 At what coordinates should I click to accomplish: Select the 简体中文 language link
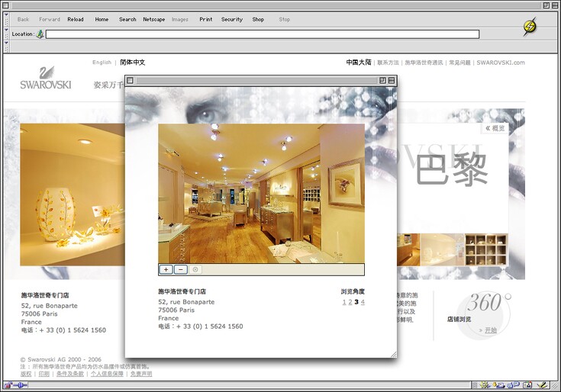(x=132, y=63)
